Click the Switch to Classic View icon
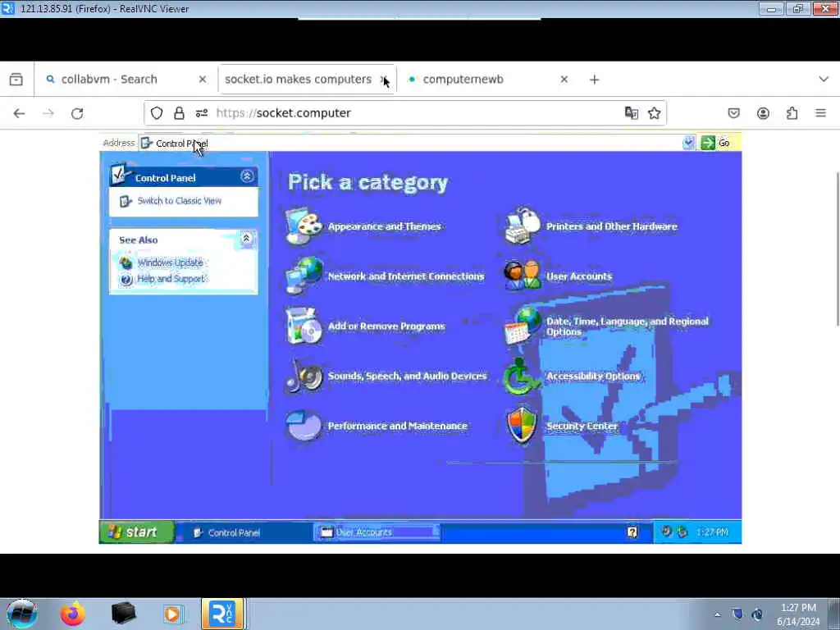This screenshot has width=840, height=630. (126, 201)
